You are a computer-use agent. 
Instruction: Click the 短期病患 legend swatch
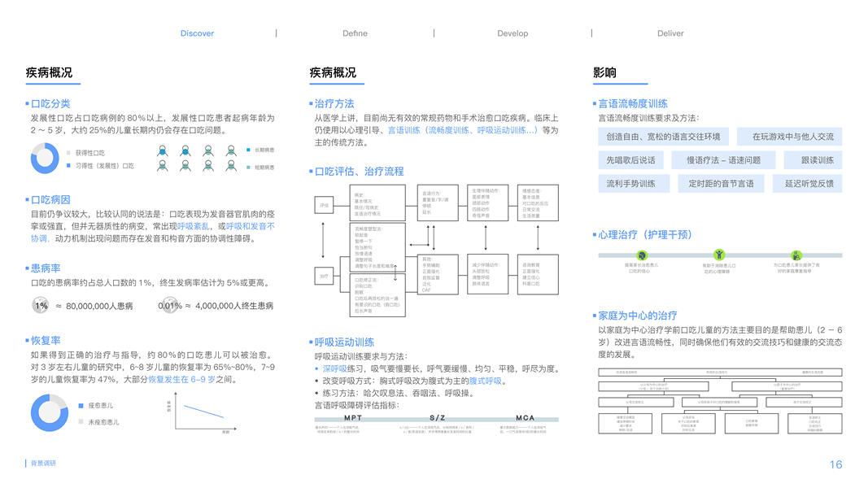tap(248, 167)
